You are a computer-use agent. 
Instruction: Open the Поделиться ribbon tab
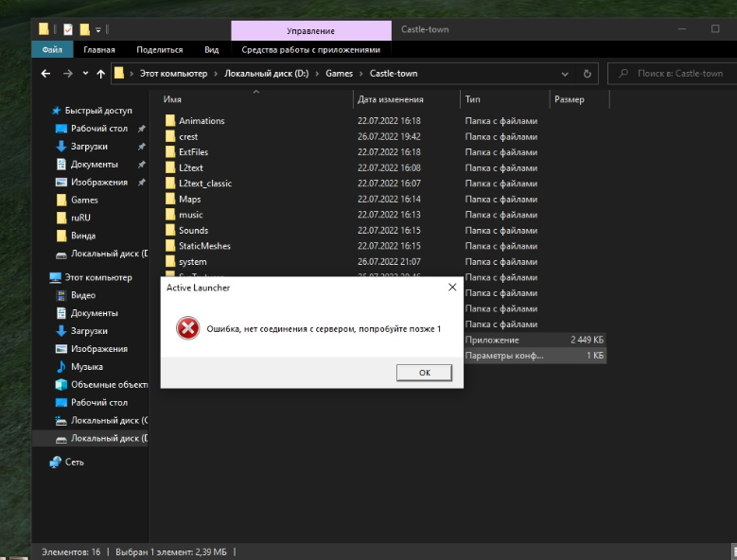point(159,49)
